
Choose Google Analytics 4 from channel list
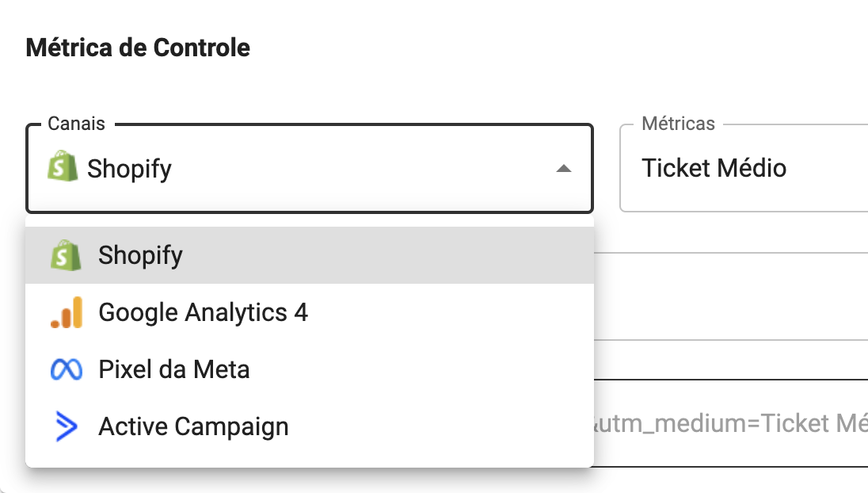point(310,312)
